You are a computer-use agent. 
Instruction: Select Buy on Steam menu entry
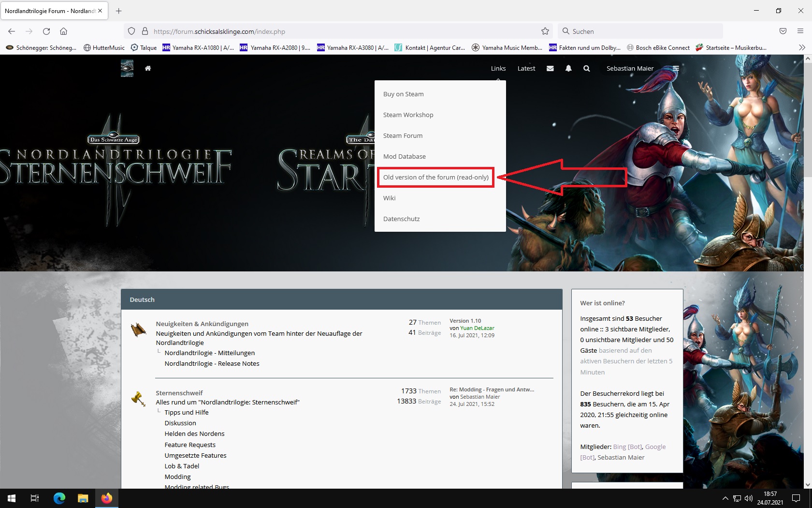pos(440,94)
